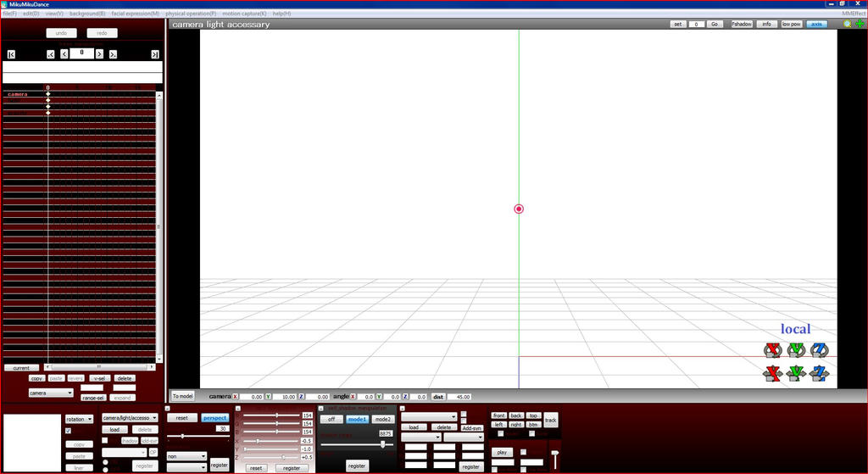868x474 pixels.
Task: Toggle perspect view mode
Action: 214,418
